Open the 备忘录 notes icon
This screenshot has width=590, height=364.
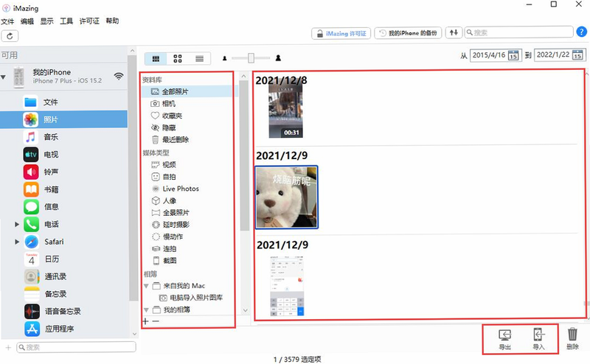(32, 294)
